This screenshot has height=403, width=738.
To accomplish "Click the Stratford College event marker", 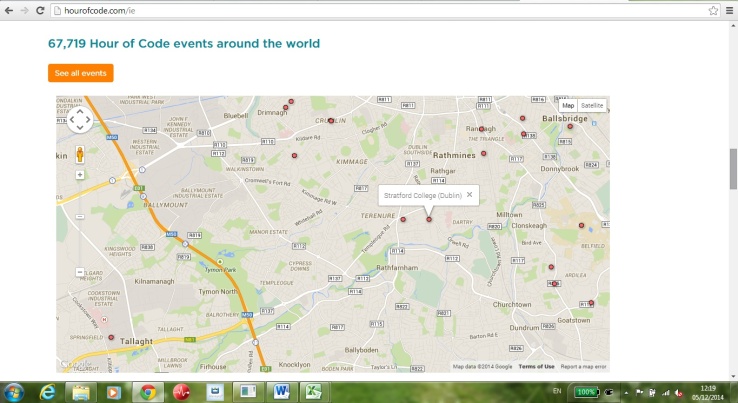I will click(x=429, y=219).
